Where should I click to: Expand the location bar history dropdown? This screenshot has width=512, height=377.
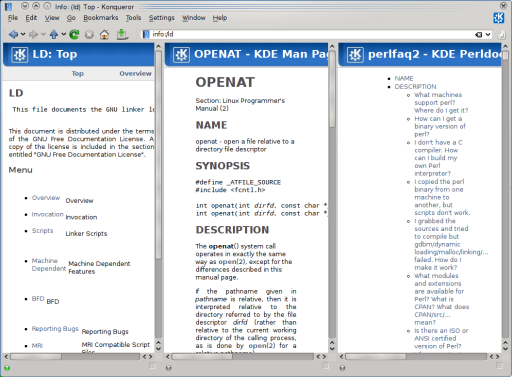pos(488,34)
